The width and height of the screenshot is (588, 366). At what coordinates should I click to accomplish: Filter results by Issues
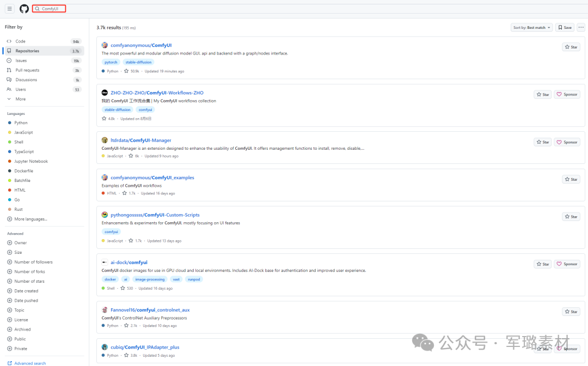pyautogui.click(x=44, y=61)
